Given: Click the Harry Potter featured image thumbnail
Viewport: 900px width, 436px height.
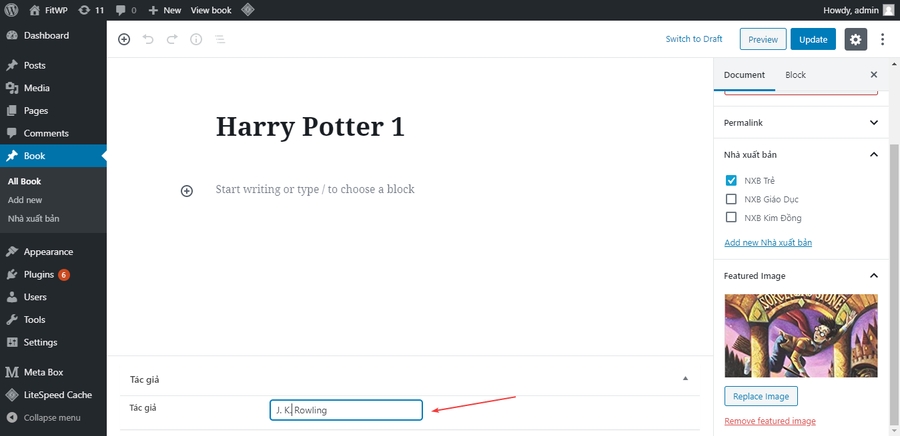Looking at the screenshot, I should pyautogui.click(x=800, y=335).
